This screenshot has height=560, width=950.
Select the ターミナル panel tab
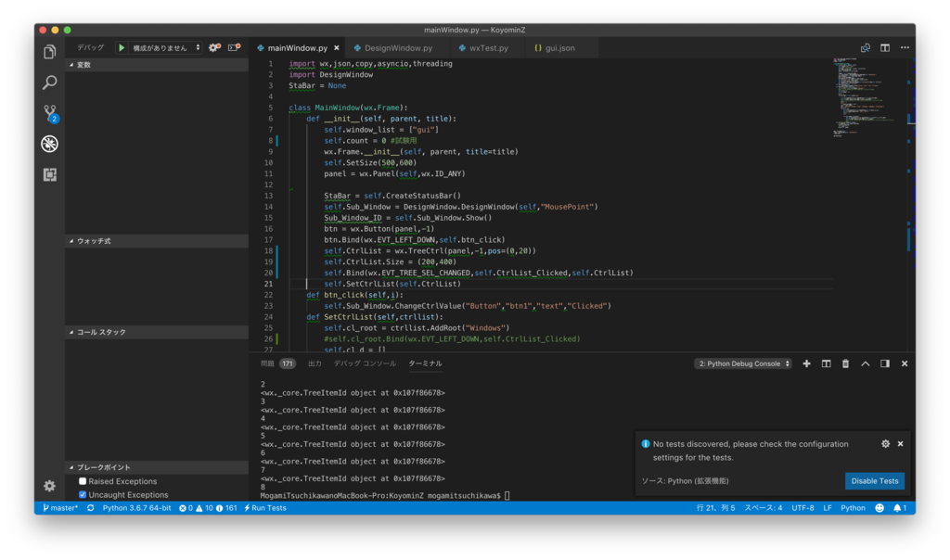pos(425,363)
